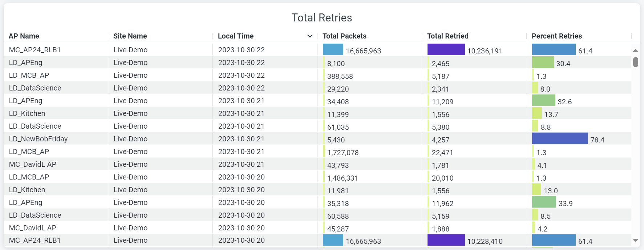Click the Total Retried column header
The image size is (644, 250).
point(447,36)
